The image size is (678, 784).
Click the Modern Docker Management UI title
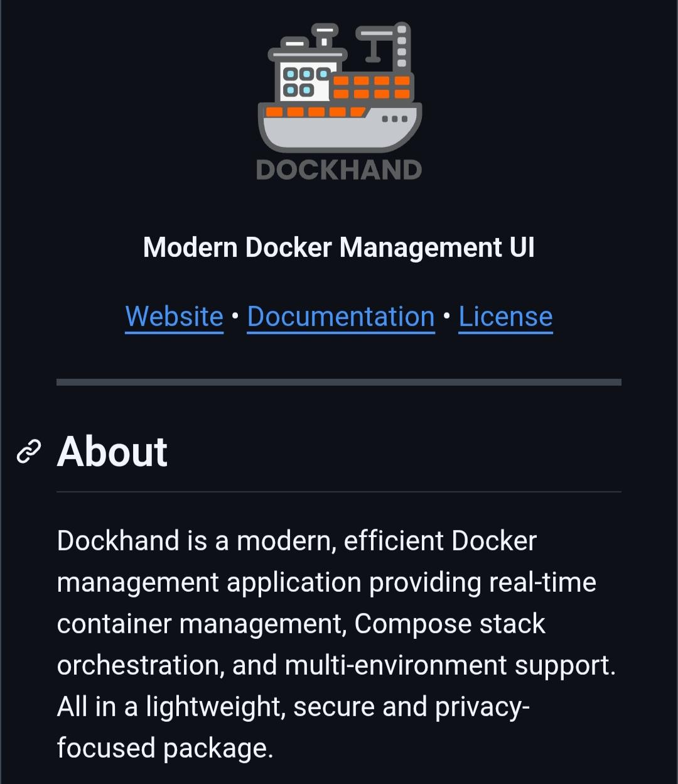(339, 247)
